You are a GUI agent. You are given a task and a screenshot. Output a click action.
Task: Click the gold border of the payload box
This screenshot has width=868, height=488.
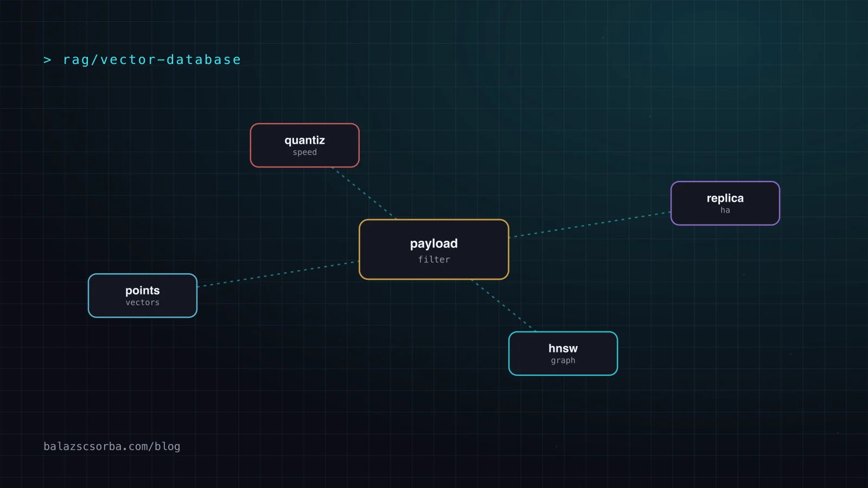[434, 220]
